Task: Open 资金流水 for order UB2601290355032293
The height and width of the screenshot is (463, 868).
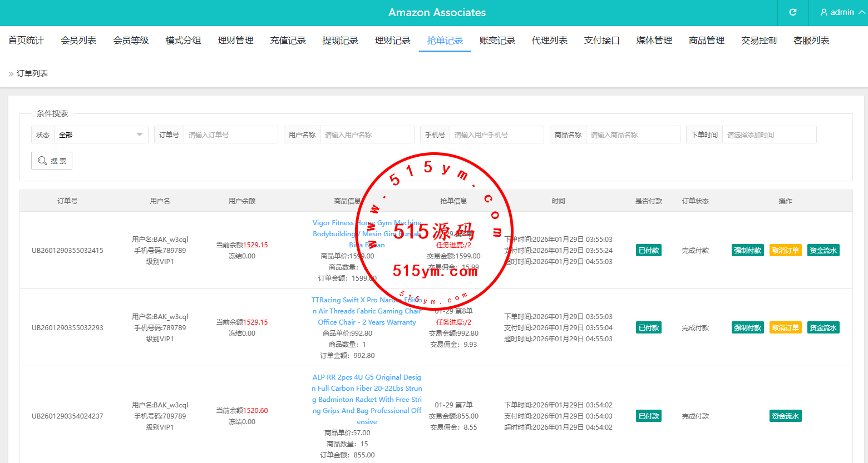Action: point(823,328)
